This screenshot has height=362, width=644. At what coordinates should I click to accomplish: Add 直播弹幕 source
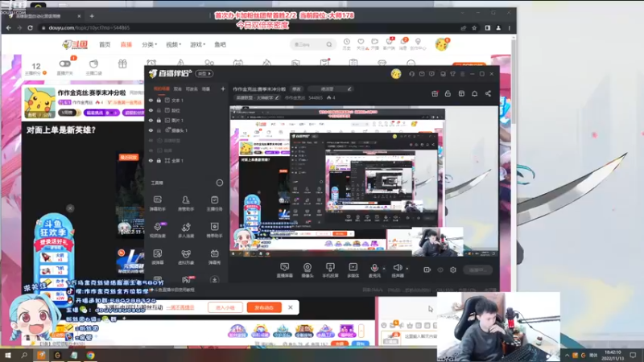click(x=285, y=270)
